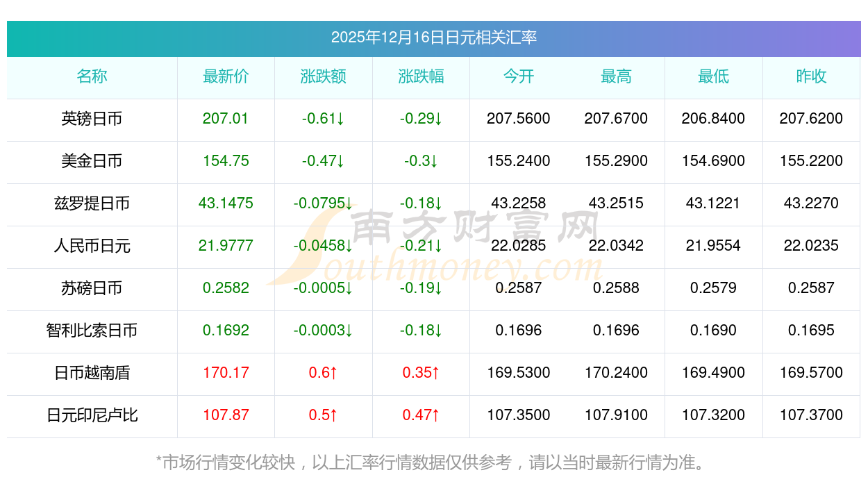
Task: Select the 昨收 column header
Action: (x=811, y=76)
